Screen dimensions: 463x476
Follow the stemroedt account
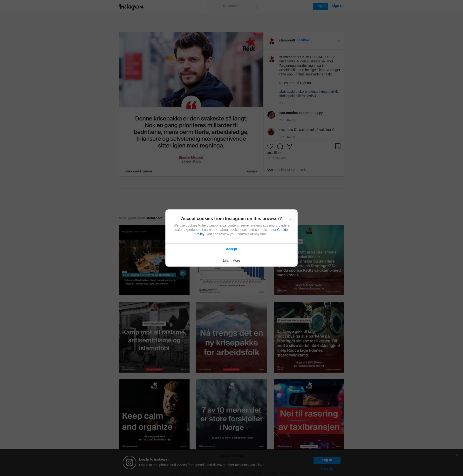pos(304,40)
